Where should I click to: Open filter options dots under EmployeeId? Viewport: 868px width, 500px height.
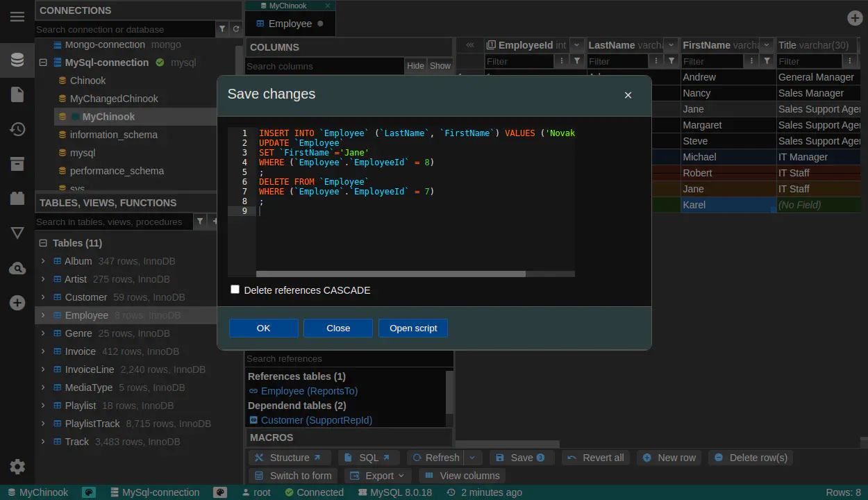click(x=562, y=61)
